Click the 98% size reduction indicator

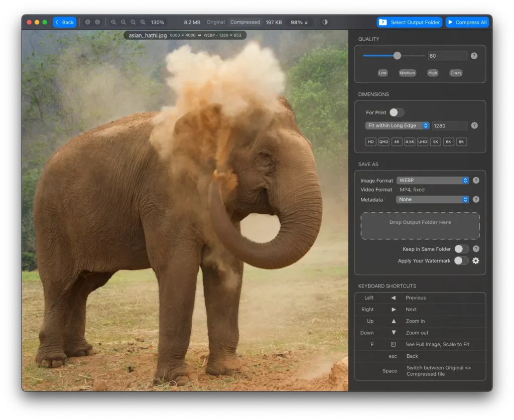click(299, 22)
